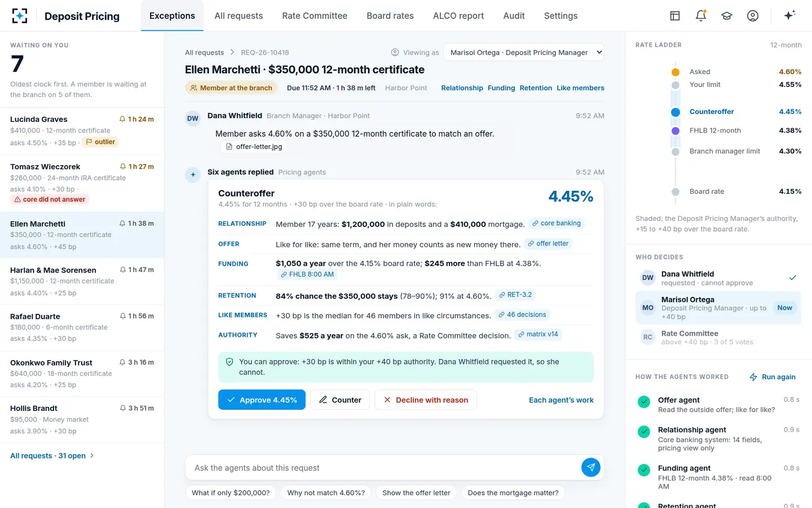Click Decline with reason button
This screenshot has width=812, height=508.
(x=426, y=400)
